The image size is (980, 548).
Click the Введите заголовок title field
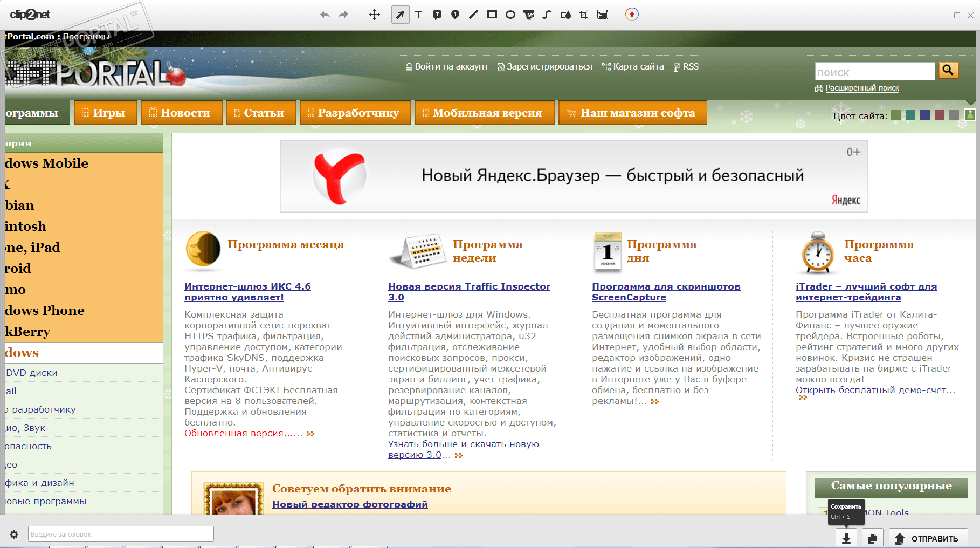click(121, 534)
